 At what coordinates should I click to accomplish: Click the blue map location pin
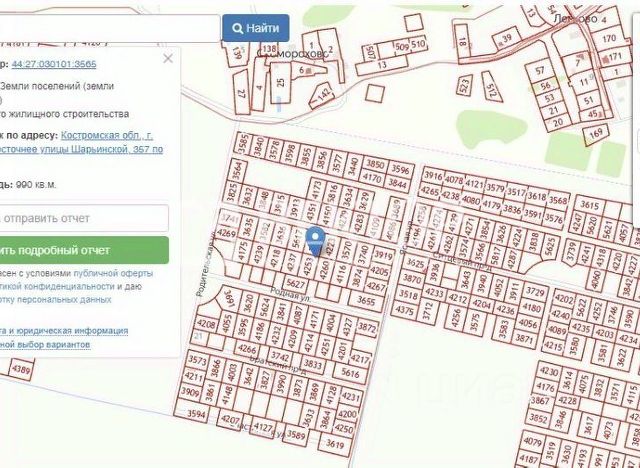[x=315, y=241]
